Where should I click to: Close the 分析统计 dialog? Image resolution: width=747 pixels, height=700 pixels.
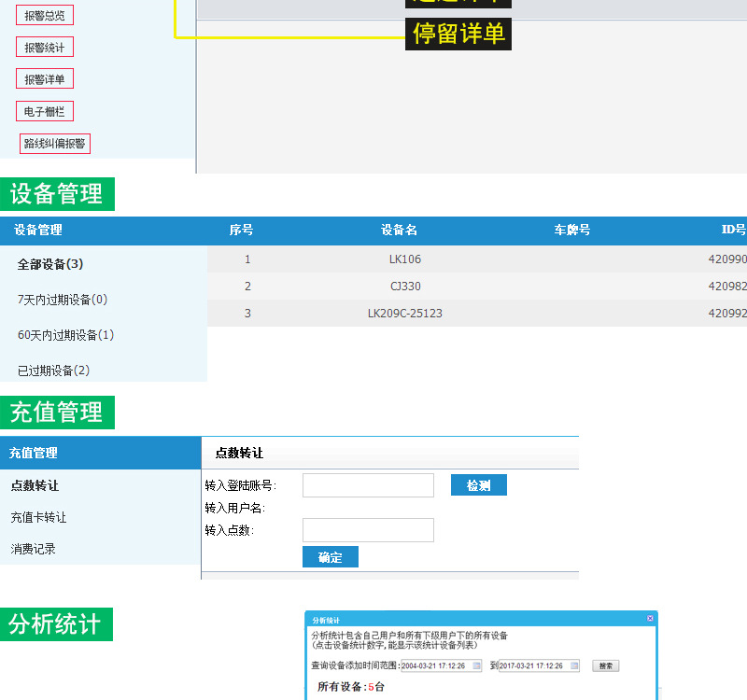pos(650,618)
